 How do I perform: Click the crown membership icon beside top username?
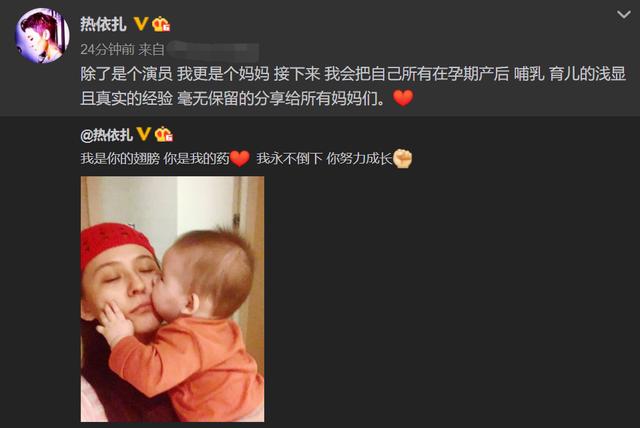pyautogui.click(x=161, y=24)
